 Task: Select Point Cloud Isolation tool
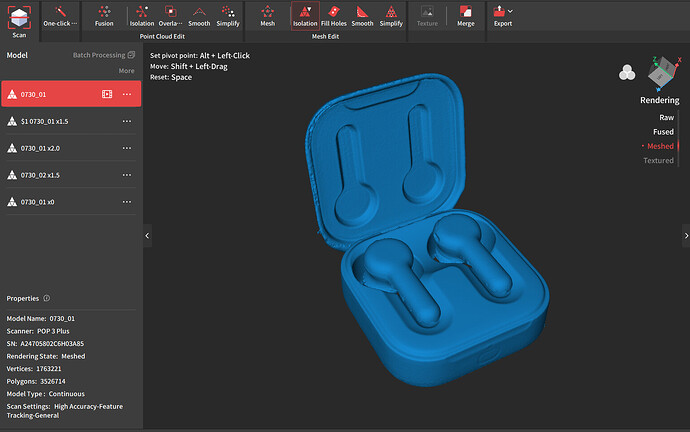[x=142, y=16]
